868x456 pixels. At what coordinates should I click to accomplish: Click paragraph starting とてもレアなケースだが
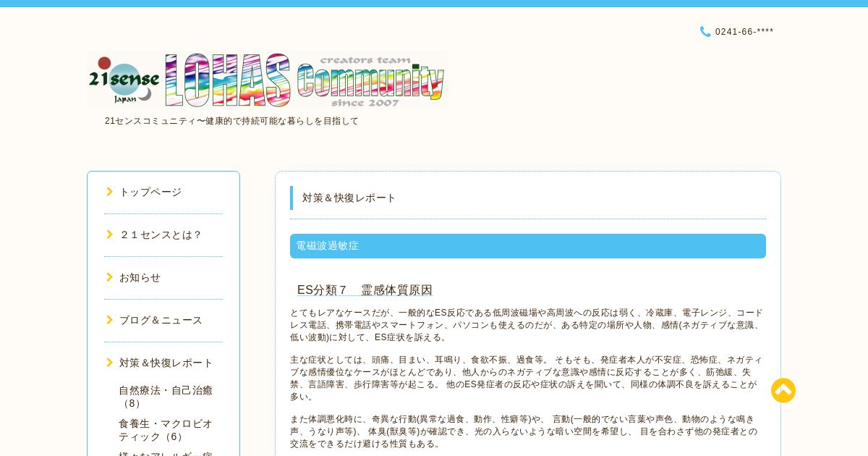point(527,325)
